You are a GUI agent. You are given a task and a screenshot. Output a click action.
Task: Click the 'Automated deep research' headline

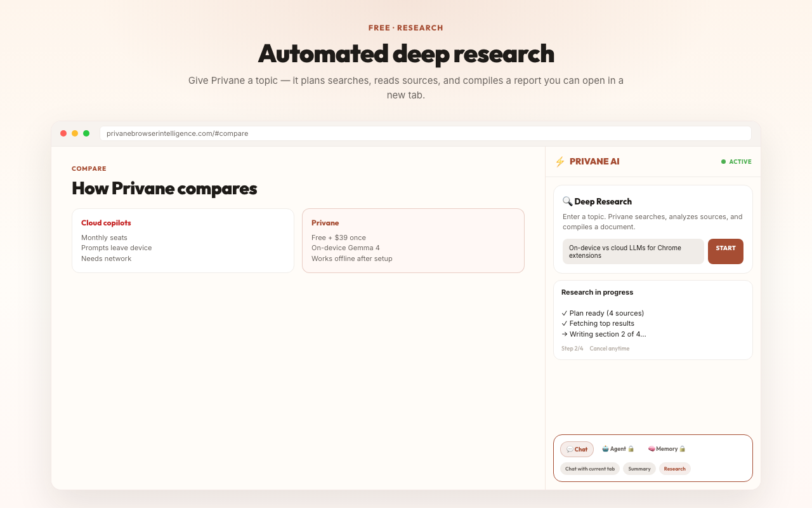click(406, 53)
